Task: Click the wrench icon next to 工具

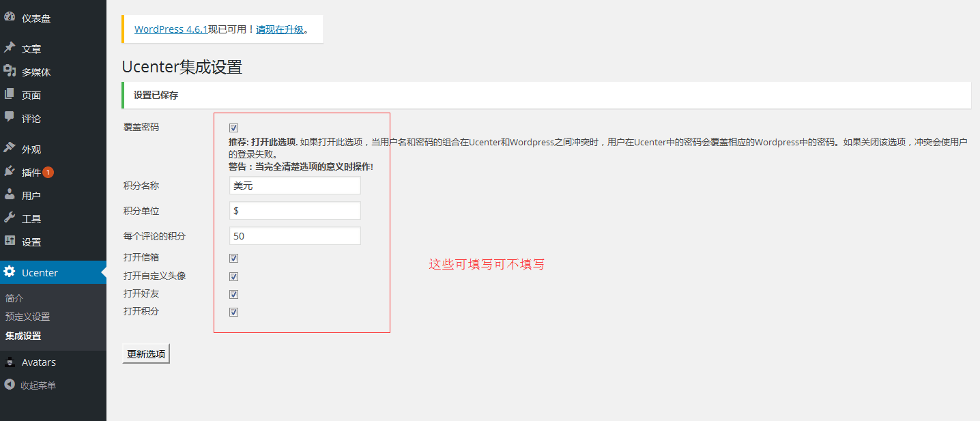Action: [10, 218]
